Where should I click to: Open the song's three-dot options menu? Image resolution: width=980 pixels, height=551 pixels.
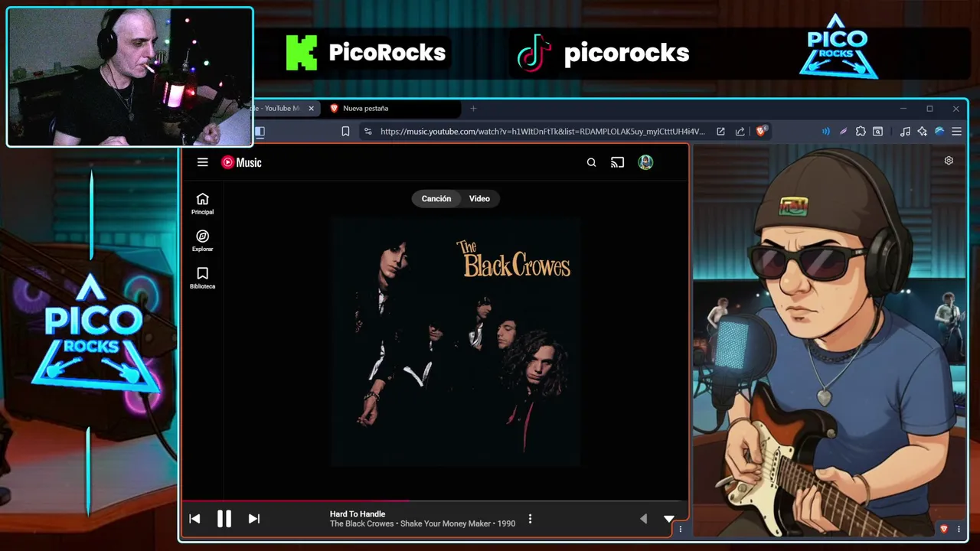point(530,519)
